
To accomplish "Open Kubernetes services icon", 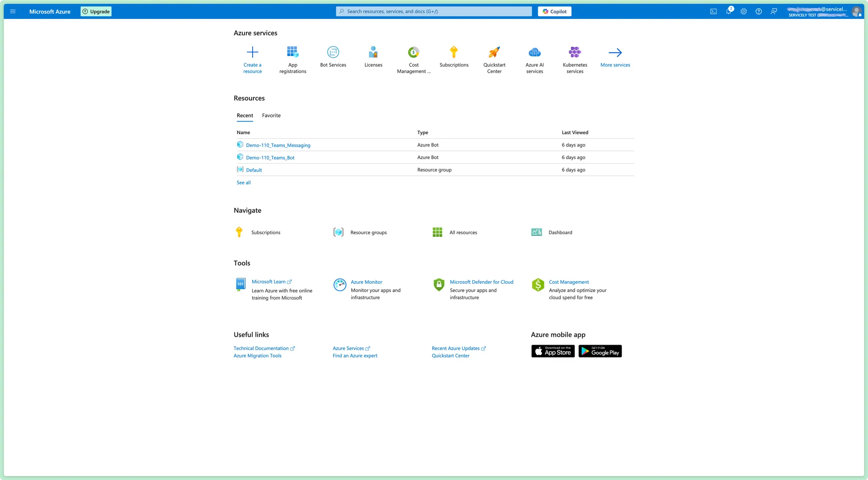I will (575, 52).
